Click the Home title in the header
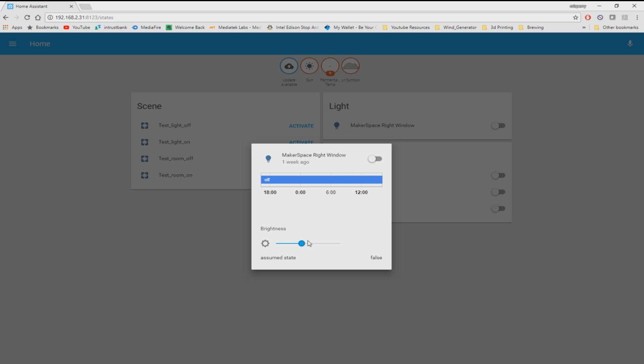 [x=40, y=44]
